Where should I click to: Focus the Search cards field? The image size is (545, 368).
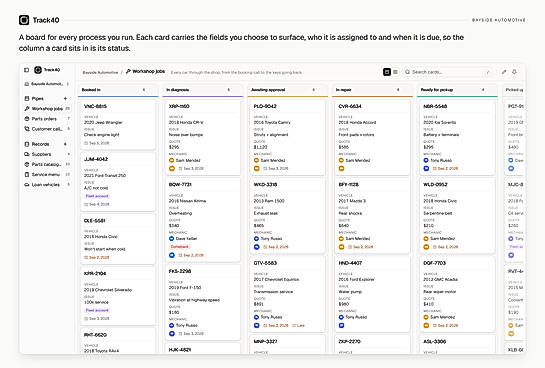[x=448, y=72]
